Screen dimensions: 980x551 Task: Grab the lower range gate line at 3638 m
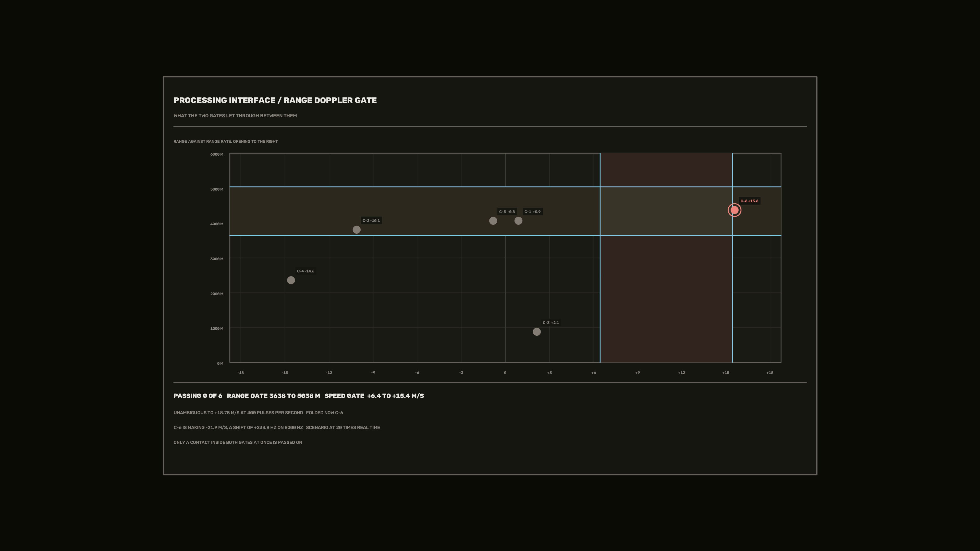[505, 236]
